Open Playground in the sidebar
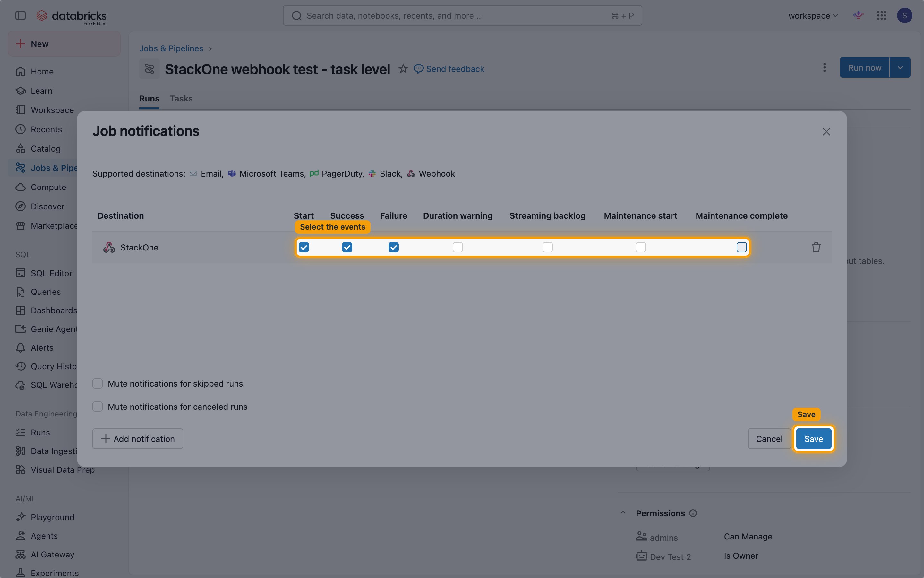Viewport: 924px width, 578px height. [52, 517]
